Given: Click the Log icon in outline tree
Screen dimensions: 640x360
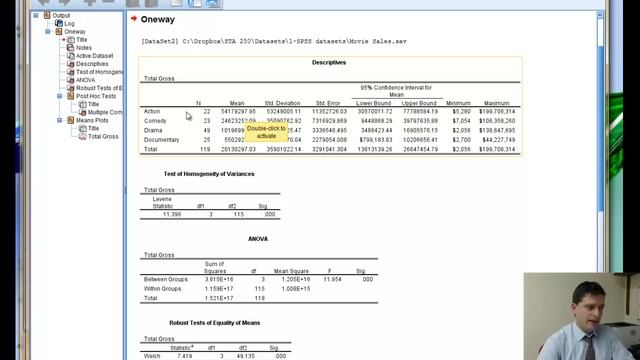Looking at the screenshot, I should point(59,23).
